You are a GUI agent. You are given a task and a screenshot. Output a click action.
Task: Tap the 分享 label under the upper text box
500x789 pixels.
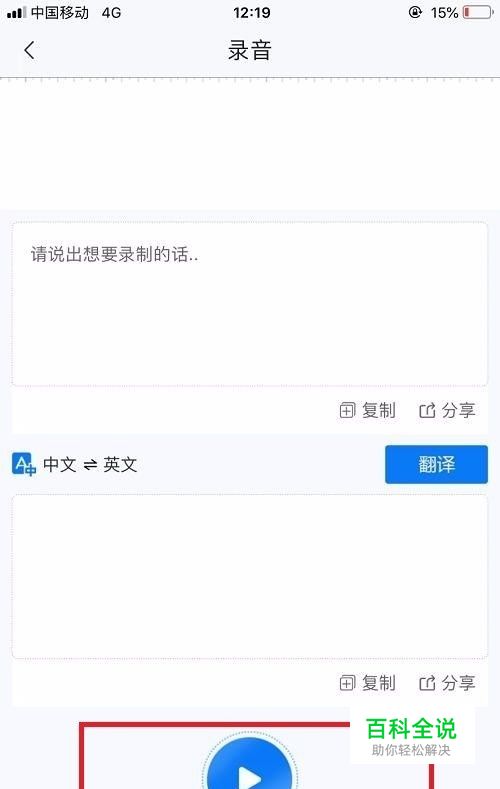(x=458, y=411)
